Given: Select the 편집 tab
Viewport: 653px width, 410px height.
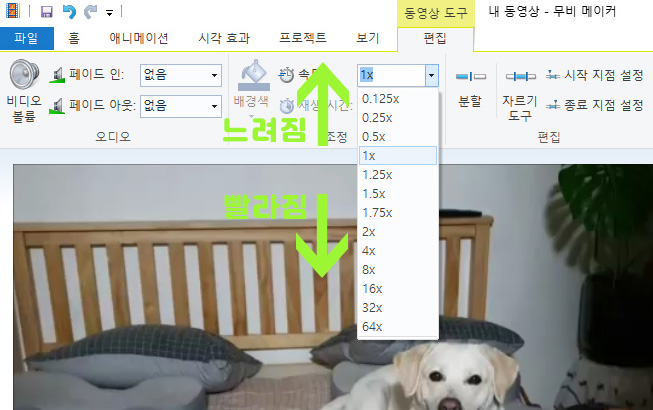Looking at the screenshot, I should pos(435,39).
